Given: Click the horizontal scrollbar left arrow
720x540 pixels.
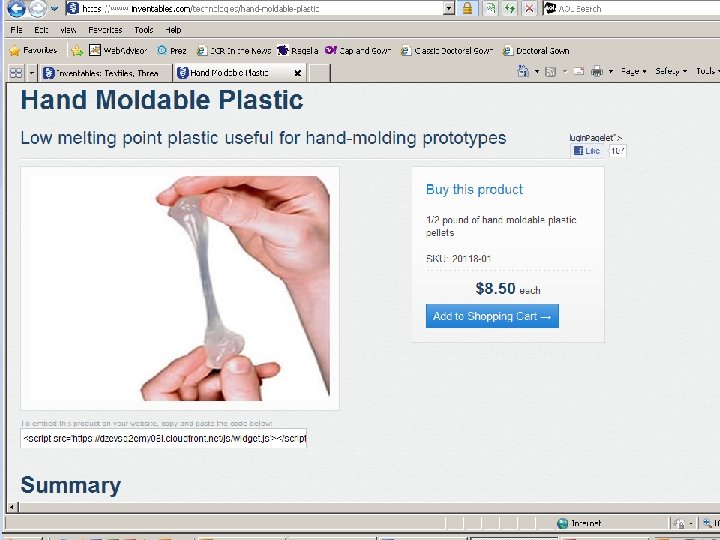Looking at the screenshot, I should pyautogui.click(x=12, y=507).
